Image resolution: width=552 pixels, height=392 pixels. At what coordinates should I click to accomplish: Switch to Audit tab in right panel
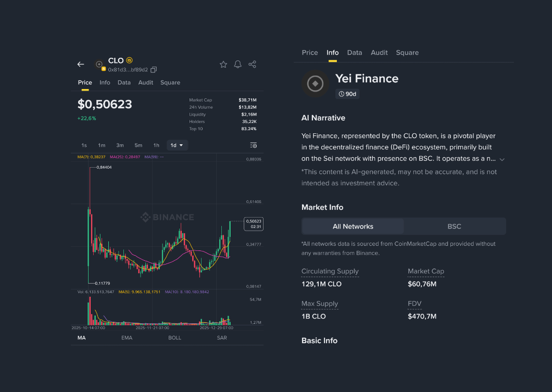click(379, 53)
